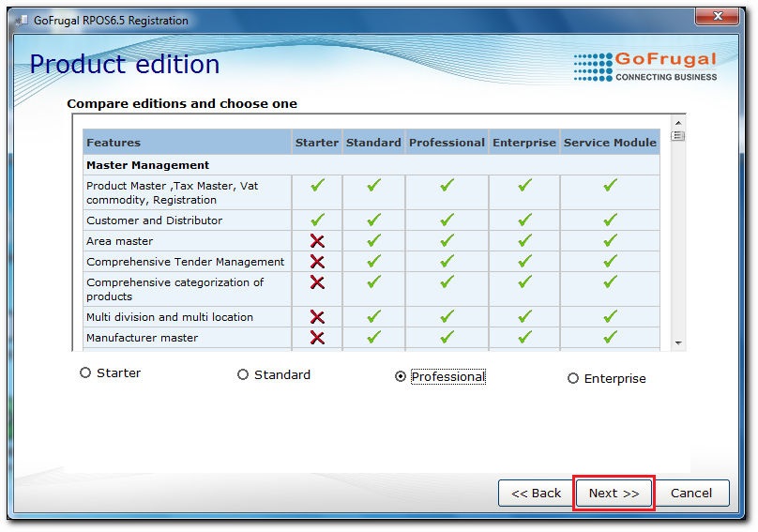The height and width of the screenshot is (532, 758).
Task: Click Starter's red X for Manufacturer master
Action: pos(317,338)
